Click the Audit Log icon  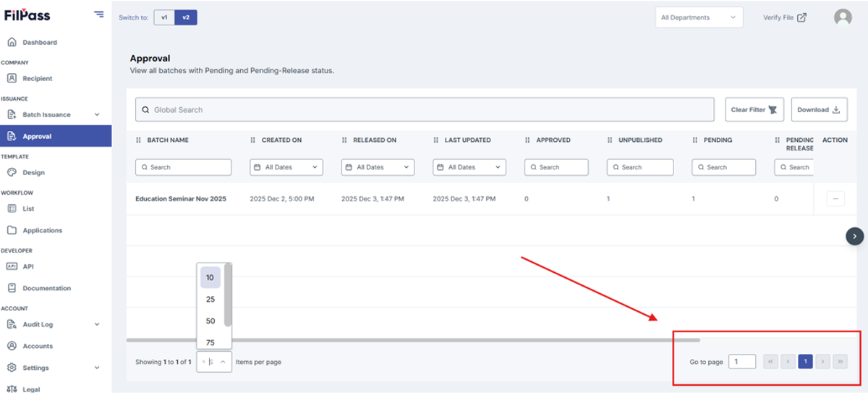(12, 324)
